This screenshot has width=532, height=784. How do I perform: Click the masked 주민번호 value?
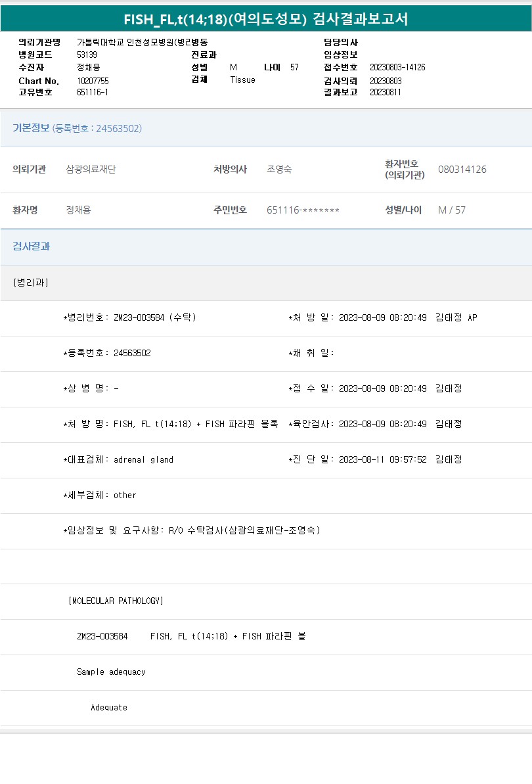[303, 210]
